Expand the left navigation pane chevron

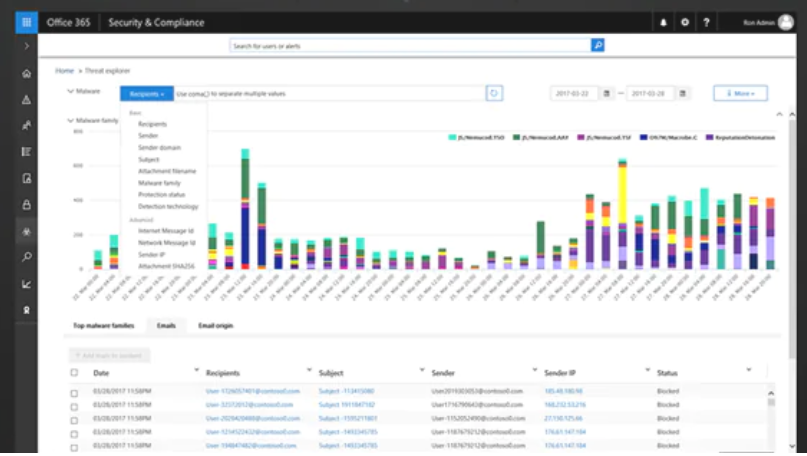27,46
